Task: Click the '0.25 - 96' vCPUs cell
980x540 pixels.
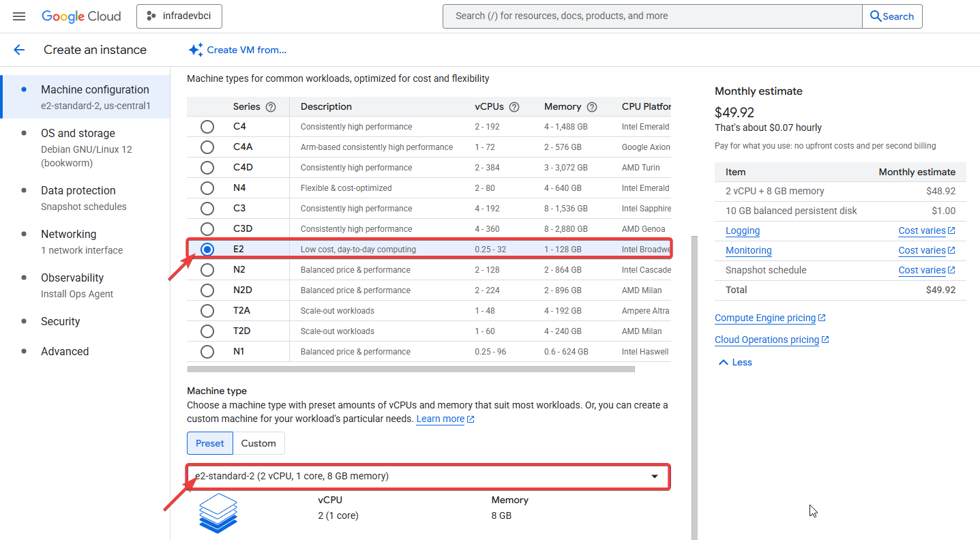Action: [490, 352]
